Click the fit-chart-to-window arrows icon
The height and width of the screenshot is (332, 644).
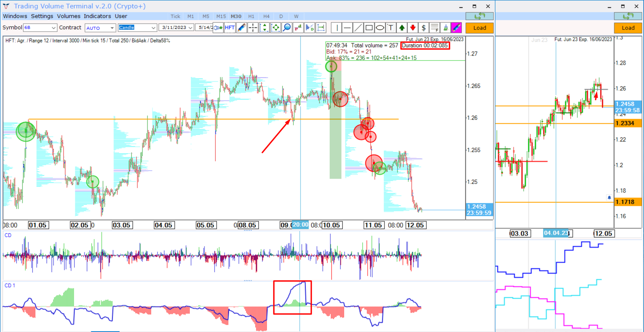point(276,28)
